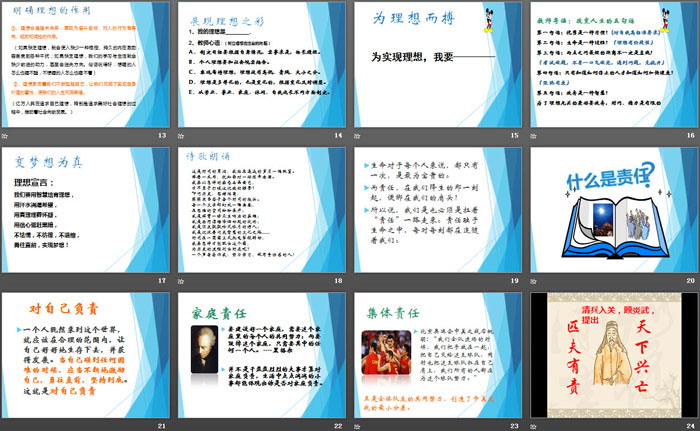Image resolution: width=700 pixels, height=431 pixels.
Task: Select slide 18 thumbnail 诗歌朗诵
Action: tap(262, 210)
